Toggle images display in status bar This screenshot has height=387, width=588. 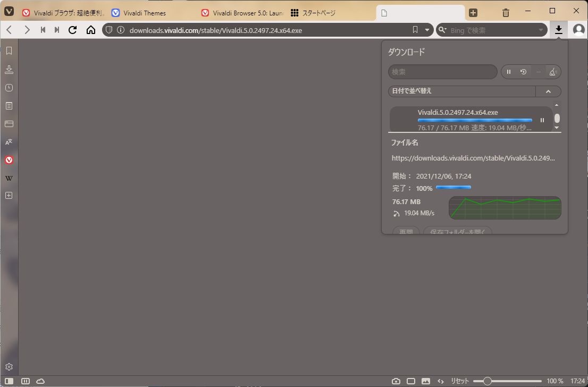[x=426, y=381]
